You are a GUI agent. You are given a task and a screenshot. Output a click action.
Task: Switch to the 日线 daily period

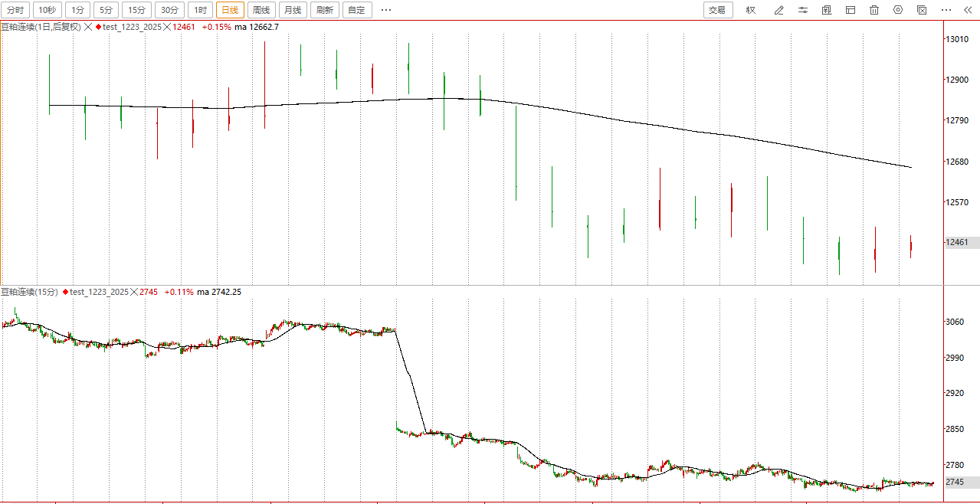[230, 10]
